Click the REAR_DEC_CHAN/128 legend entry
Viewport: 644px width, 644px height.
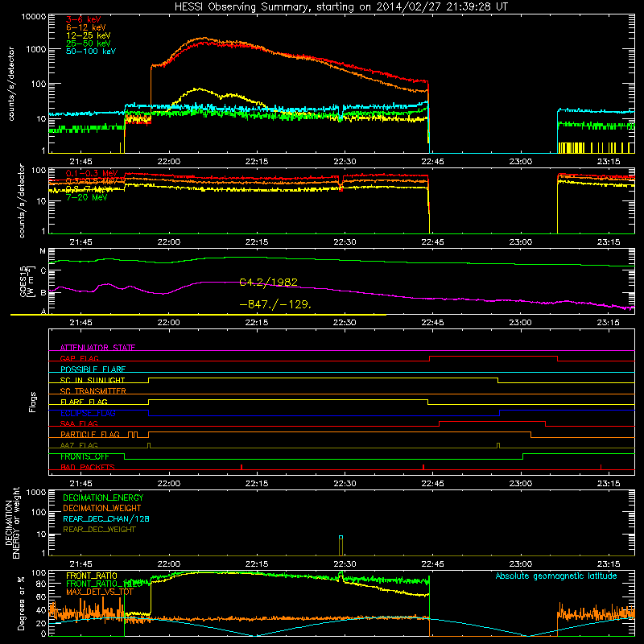pos(106,519)
